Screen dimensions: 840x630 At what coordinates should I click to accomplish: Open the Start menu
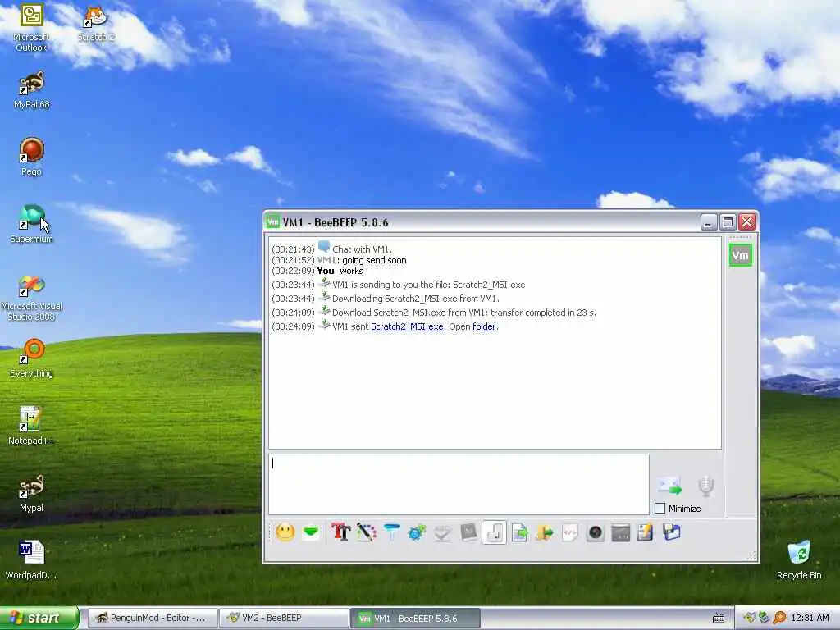click(39, 619)
